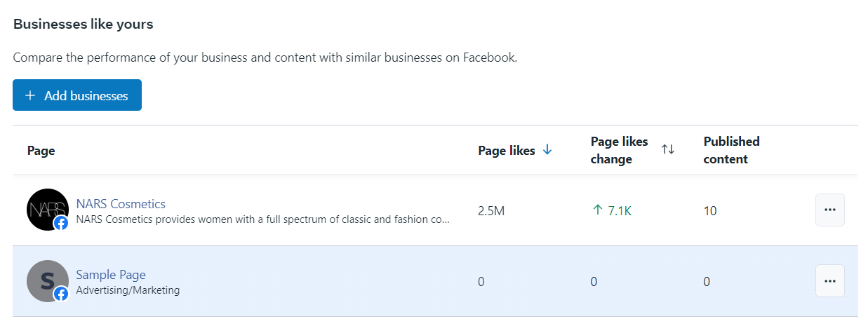The image size is (868, 333).
Task: Click the Page likes change column header
Action: click(620, 151)
